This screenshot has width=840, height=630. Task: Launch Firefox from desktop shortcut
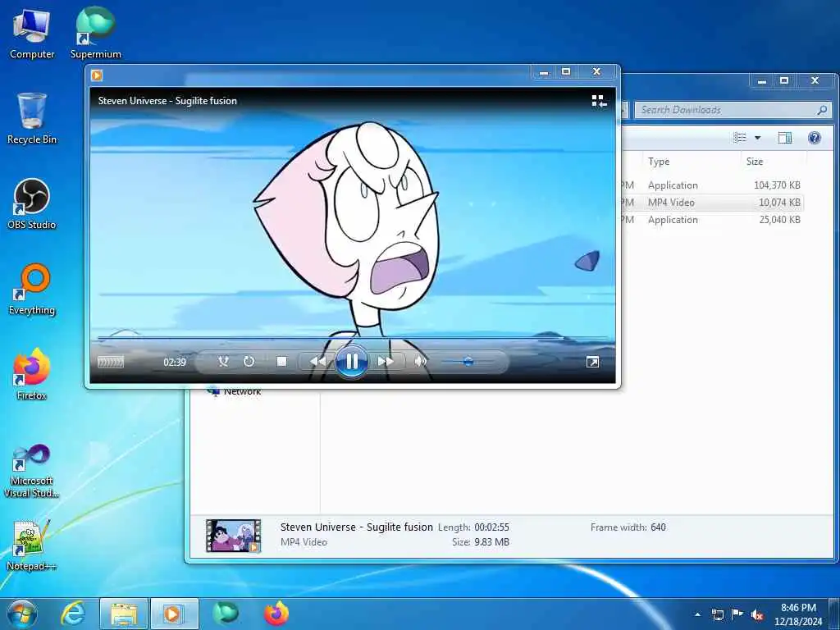[32, 374]
